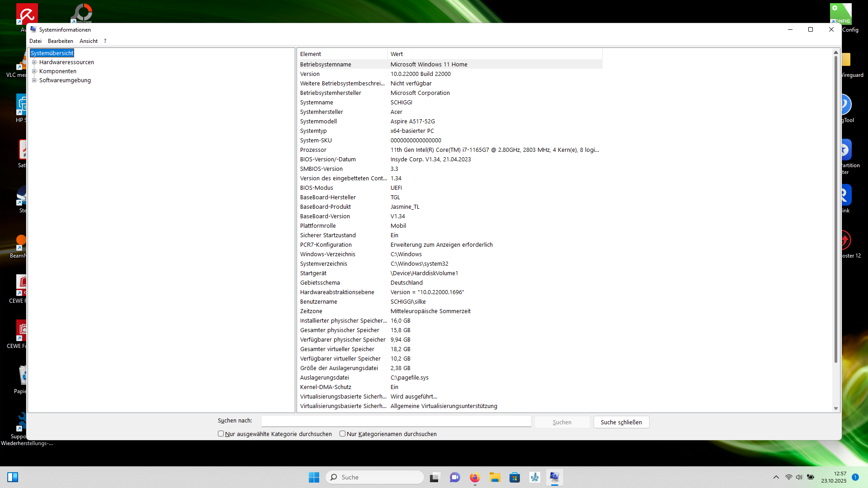Click the scrollbar up arrow
Image resolution: width=868 pixels, height=488 pixels.
click(836, 52)
